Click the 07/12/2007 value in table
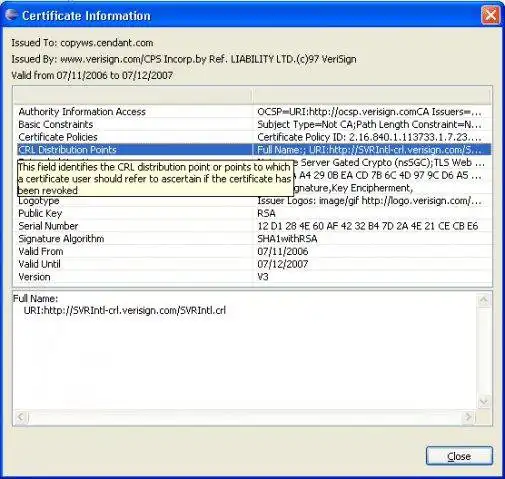 tap(282, 264)
